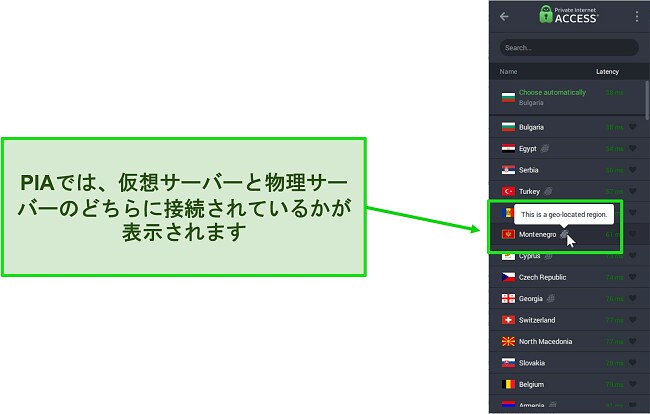Select the North Macedonia region name

tap(546, 341)
